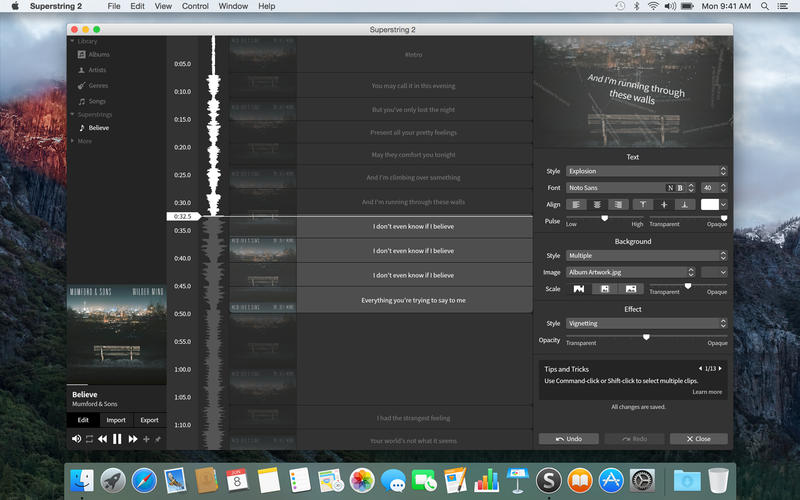Fast-forward the song playback
This screenshot has width=800, height=500.
[x=133, y=439]
